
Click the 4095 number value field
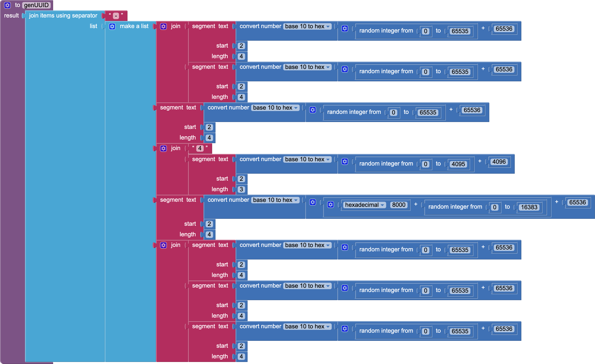click(458, 164)
